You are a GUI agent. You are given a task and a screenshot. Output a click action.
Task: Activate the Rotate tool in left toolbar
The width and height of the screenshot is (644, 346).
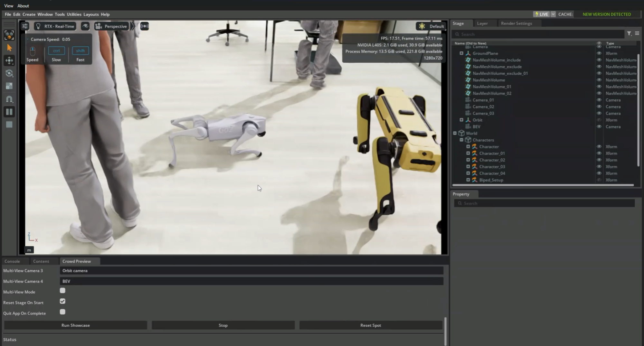pyautogui.click(x=9, y=73)
